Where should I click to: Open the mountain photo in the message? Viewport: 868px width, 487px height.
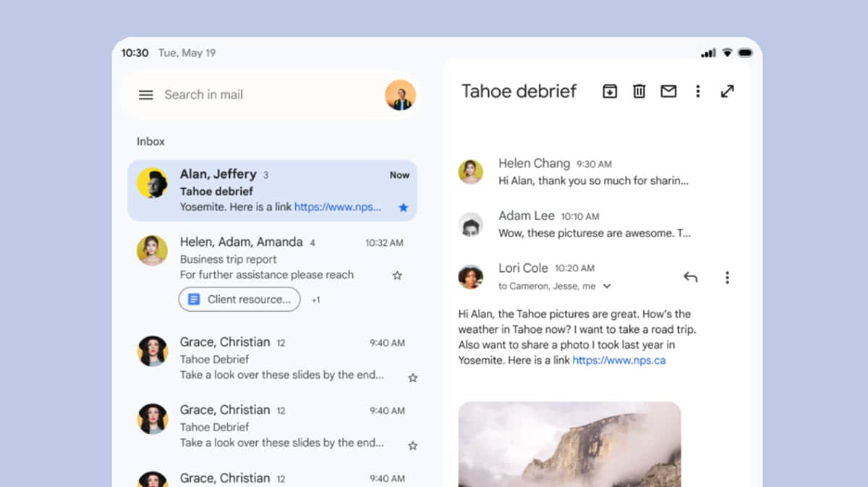[x=570, y=444]
